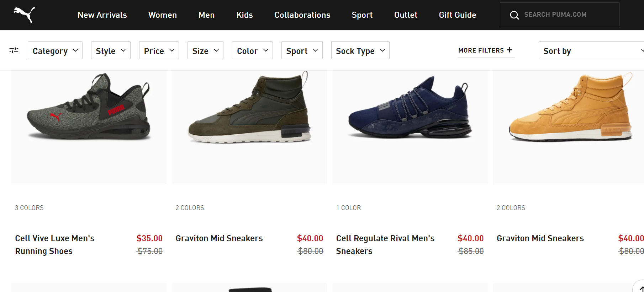Expand the Size filter dropdown
Image resolution: width=644 pixels, height=292 pixels.
[205, 50]
